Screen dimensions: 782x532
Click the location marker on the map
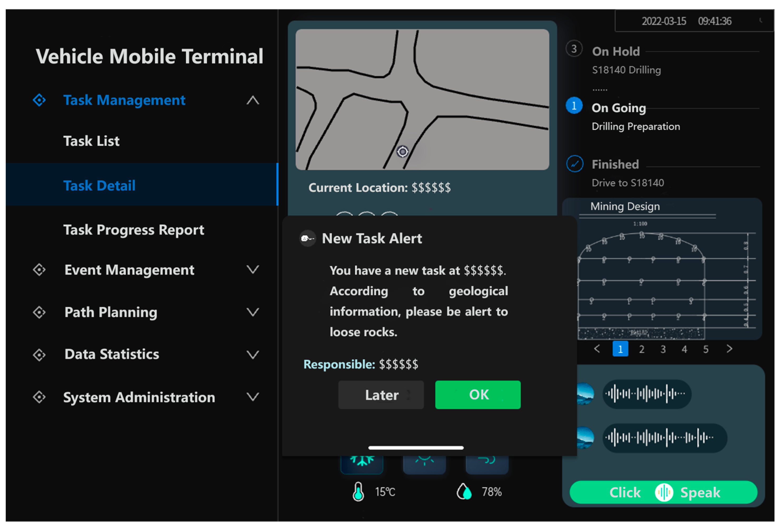(x=402, y=152)
